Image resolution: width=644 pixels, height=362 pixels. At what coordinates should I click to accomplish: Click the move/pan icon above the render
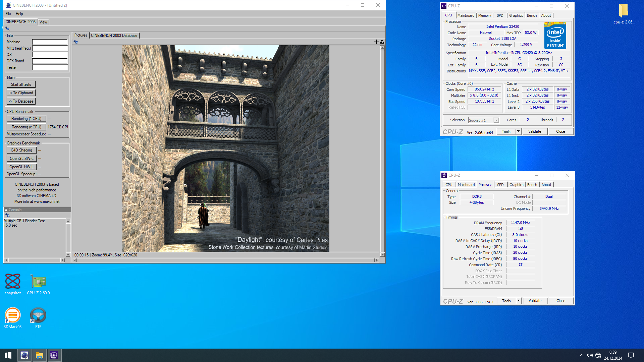click(x=376, y=42)
